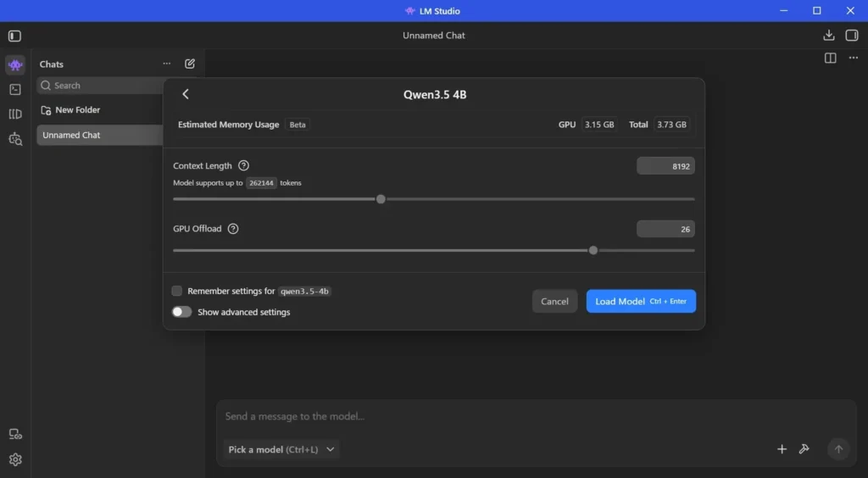Open Chats three-dot options menu
Screen dimensions: 868x478
click(167, 64)
